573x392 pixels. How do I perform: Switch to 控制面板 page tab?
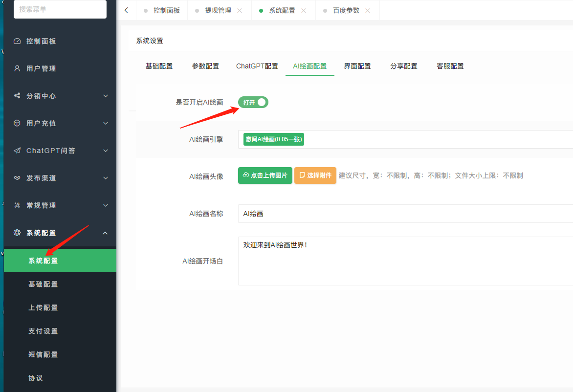[x=161, y=11]
